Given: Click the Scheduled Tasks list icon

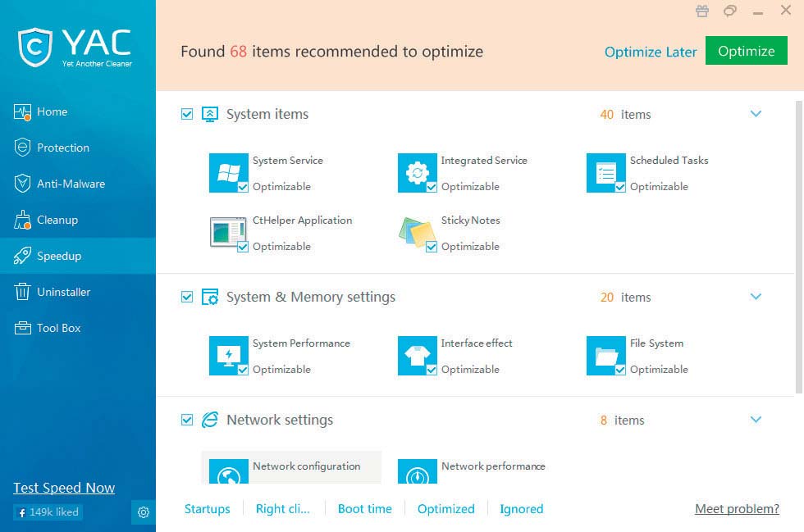Looking at the screenshot, I should pos(606,173).
